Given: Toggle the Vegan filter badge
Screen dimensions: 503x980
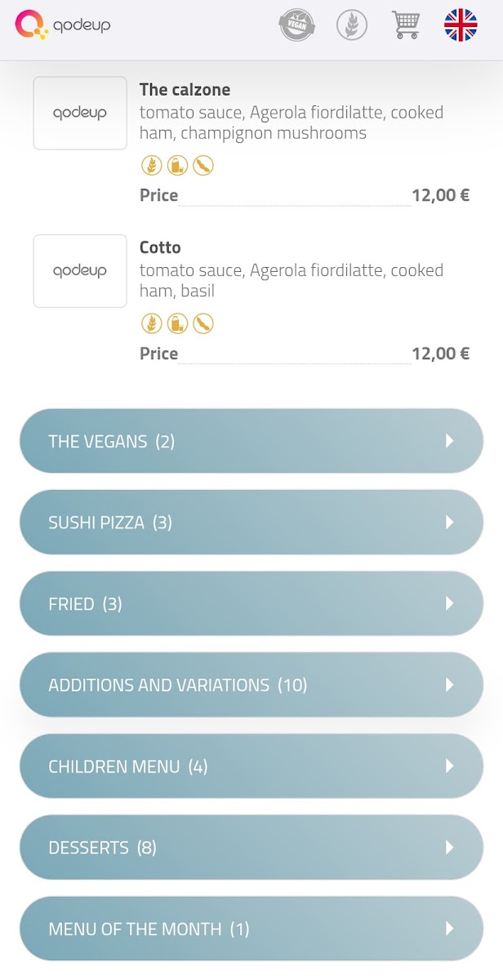Looking at the screenshot, I should [296, 25].
